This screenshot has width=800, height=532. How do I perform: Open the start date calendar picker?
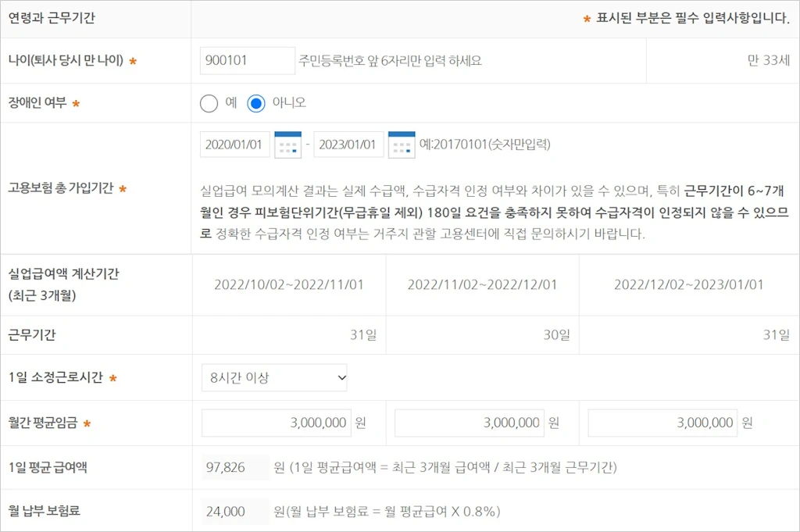click(x=287, y=145)
